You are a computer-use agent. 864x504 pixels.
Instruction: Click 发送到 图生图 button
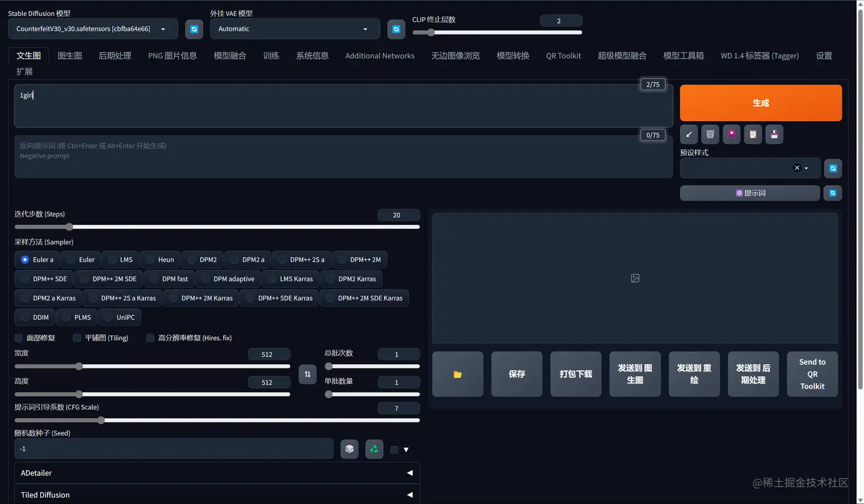coord(635,374)
